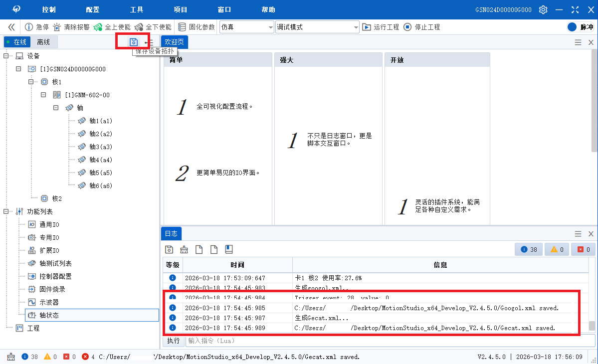Click the save device topology icon
The height and width of the screenshot is (364, 598).
tap(133, 42)
